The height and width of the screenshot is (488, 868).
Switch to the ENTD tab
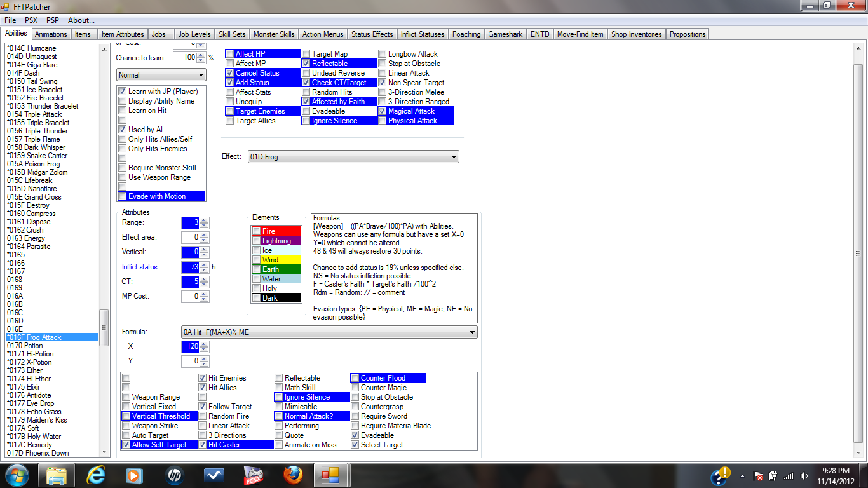click(541, 34)
